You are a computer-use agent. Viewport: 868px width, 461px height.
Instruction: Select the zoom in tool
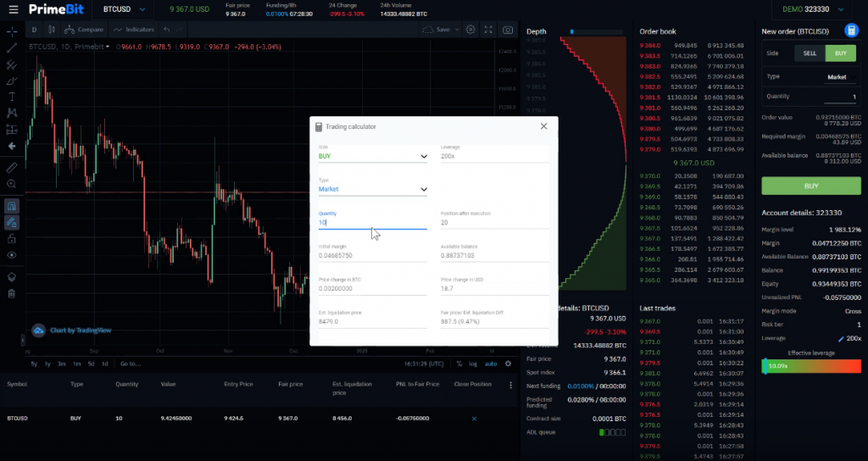click(12, 184)
